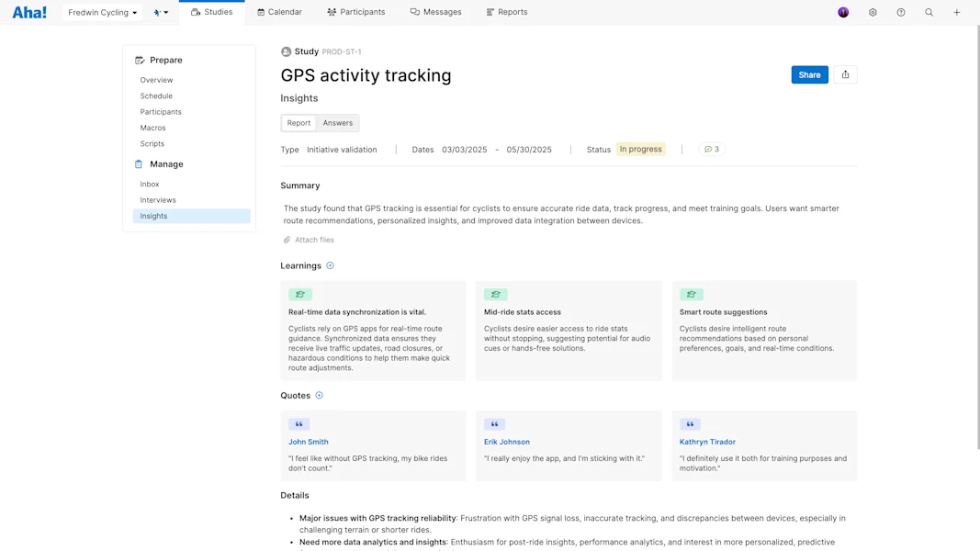Open the comments bubble showing 3

pyautogui.click(x=711, y=150)
